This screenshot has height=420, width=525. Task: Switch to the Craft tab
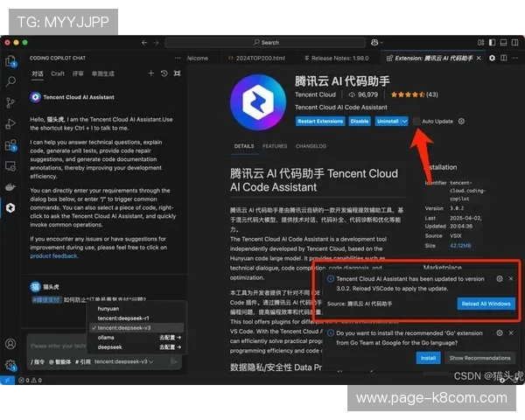(x=58, y=74)
